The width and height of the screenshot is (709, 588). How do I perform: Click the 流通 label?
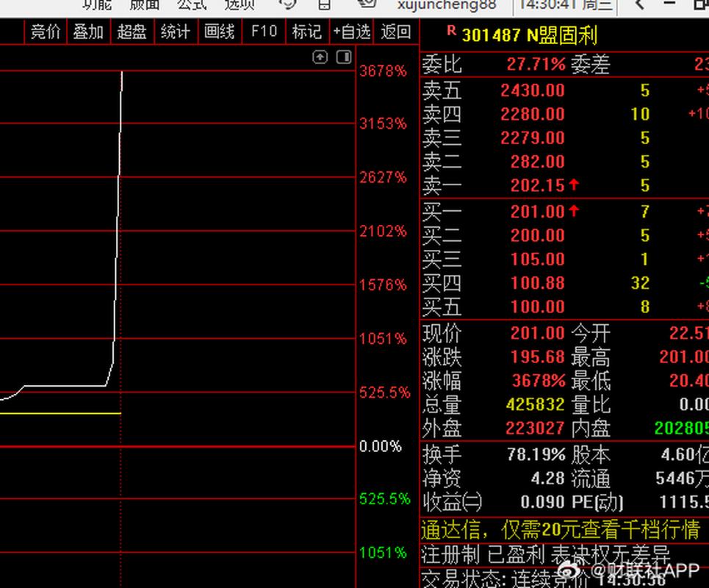591,478
